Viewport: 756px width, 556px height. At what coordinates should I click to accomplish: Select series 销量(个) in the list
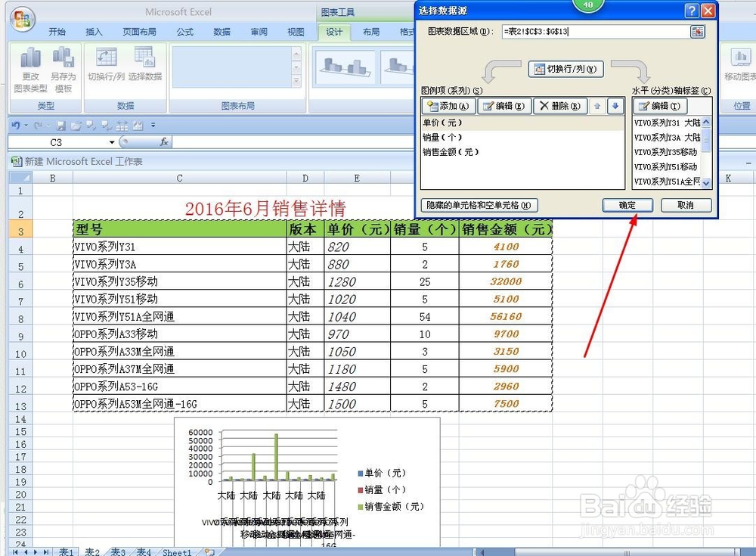[522, 138]
